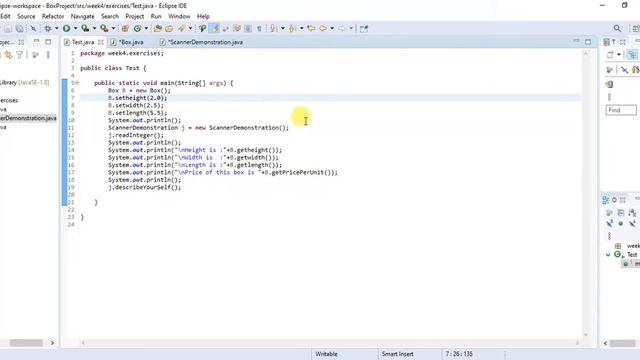Click the Previous Annotation icon
640x360 pixels.
[x=292, y=28]
